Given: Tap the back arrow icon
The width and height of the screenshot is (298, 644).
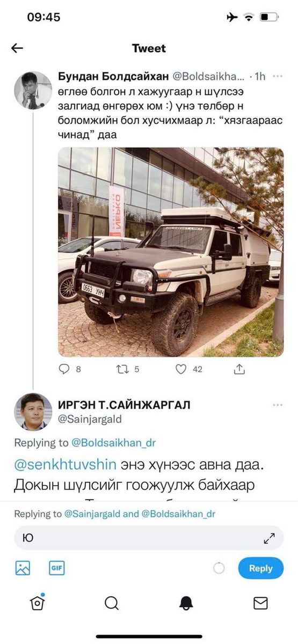Looking at the screenshot, I should click(x=17, y=48).
